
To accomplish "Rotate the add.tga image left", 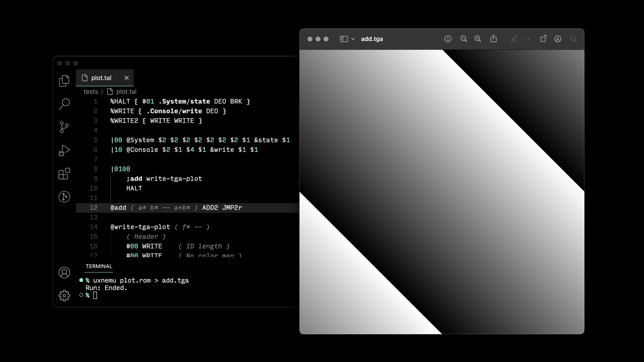I will (x=543, y=39).
